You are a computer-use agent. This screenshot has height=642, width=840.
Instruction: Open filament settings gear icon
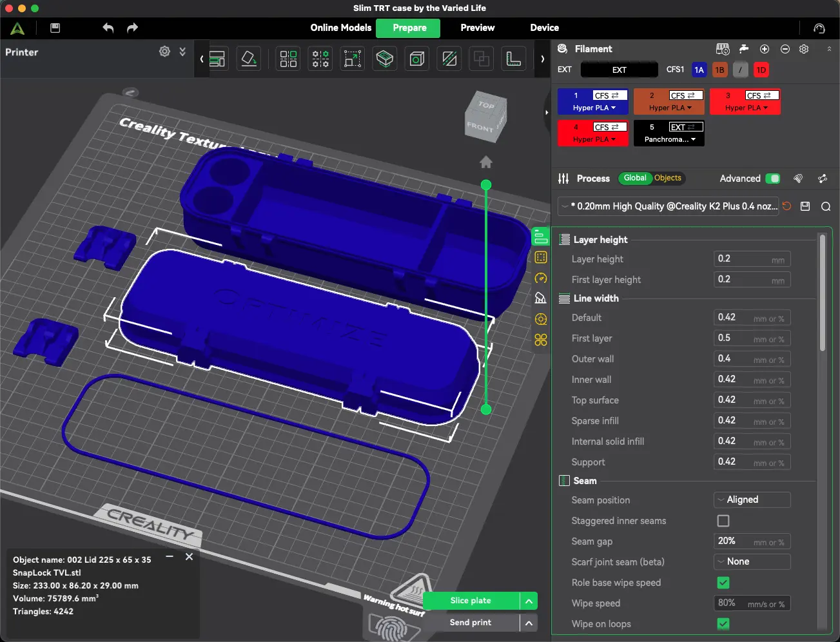pos(804,49)
